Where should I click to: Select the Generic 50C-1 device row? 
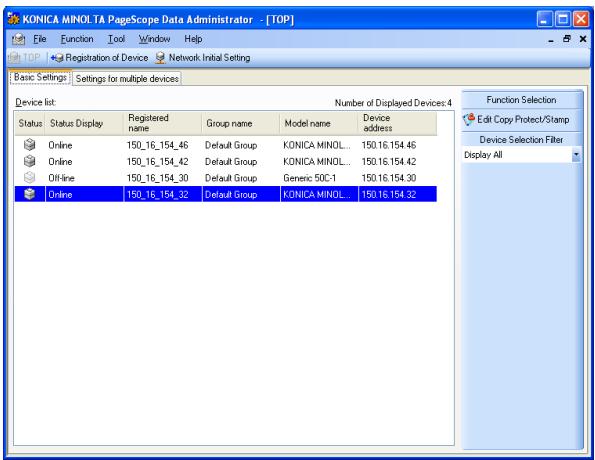pos(226,178)
